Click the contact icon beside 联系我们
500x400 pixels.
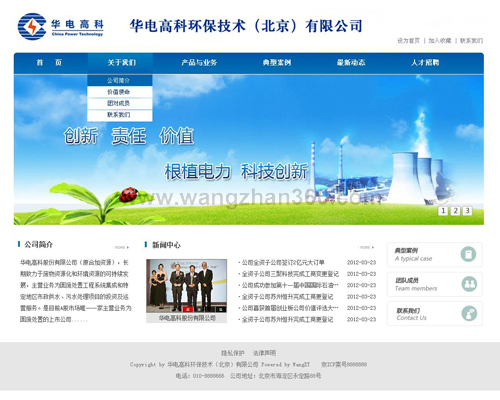(x=469, y=314)
